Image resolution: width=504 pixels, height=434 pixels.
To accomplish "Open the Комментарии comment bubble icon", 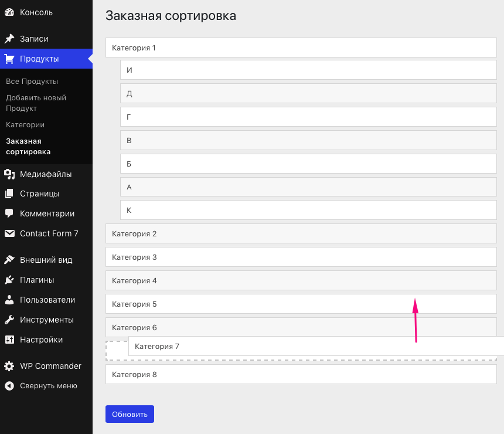I will click(x=9, y=213).
